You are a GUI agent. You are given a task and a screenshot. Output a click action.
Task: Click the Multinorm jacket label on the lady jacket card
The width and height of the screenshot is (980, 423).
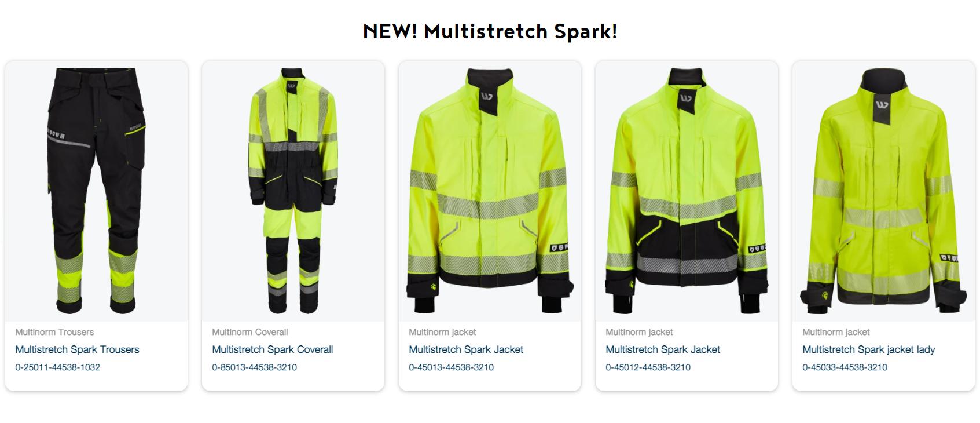[836, 332]
